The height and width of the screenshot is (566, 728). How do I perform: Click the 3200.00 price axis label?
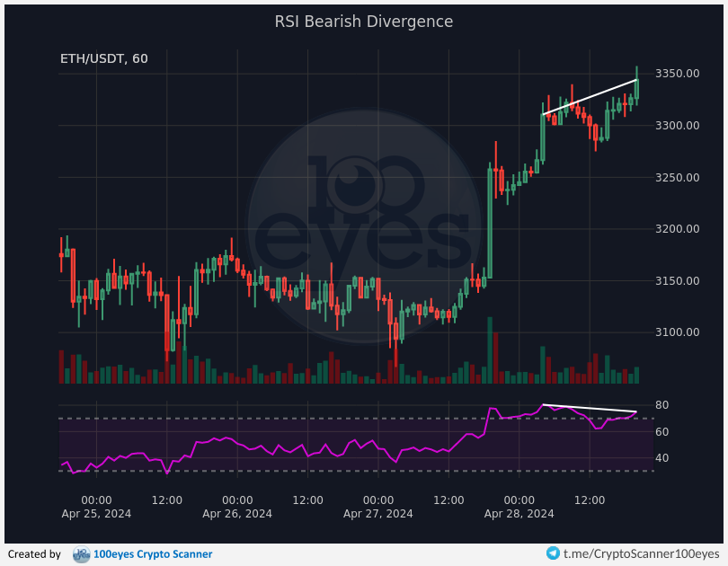[x=679, y=229]
